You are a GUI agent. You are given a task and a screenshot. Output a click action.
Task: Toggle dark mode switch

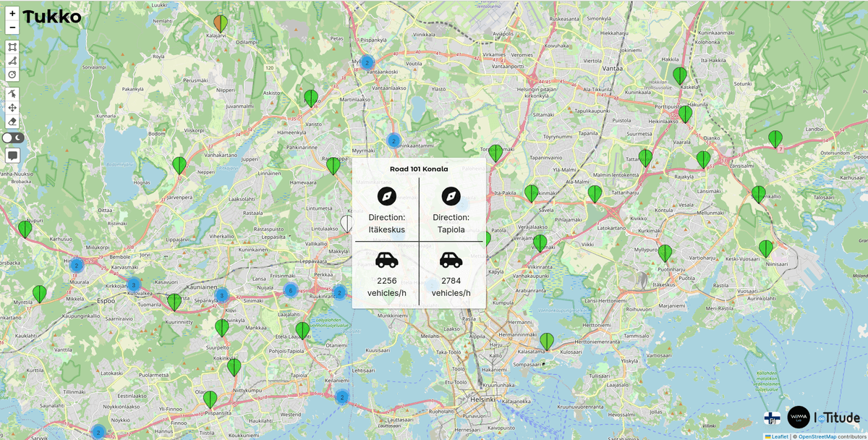[13, 137]
